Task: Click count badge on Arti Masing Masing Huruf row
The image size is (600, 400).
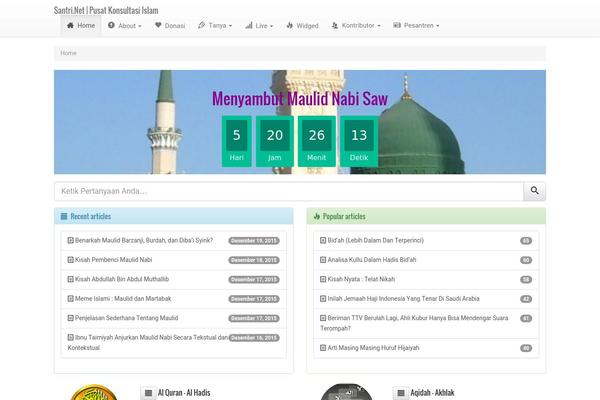Action: 526,348
